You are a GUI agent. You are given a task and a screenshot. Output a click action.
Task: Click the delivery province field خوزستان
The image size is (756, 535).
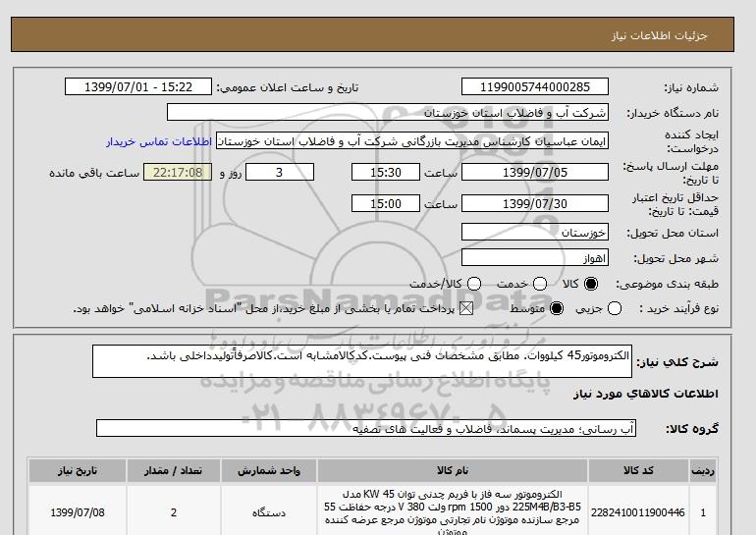(x=535, y=232)
